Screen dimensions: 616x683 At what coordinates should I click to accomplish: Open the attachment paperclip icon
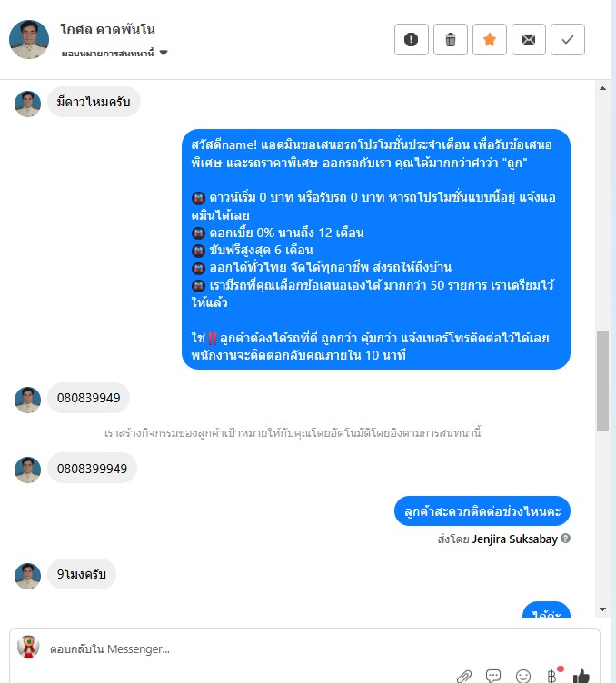(464, 676)
